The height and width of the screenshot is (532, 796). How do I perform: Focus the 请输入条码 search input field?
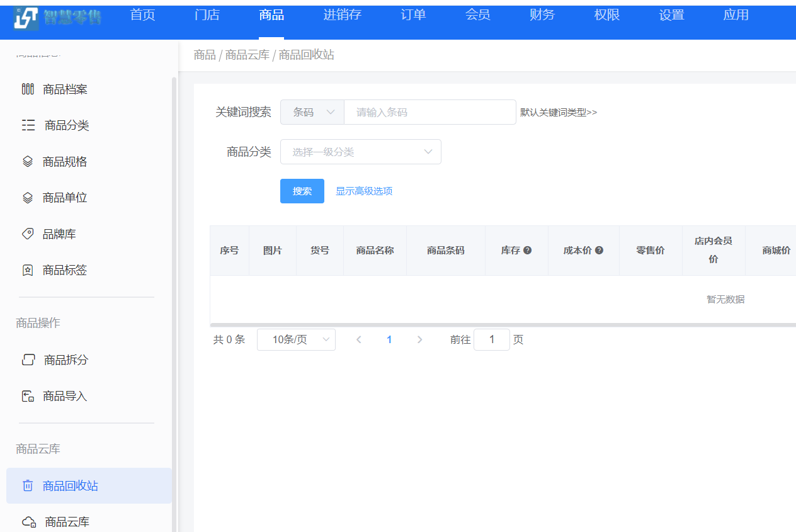pyautogui.click(x=429, y=112)
